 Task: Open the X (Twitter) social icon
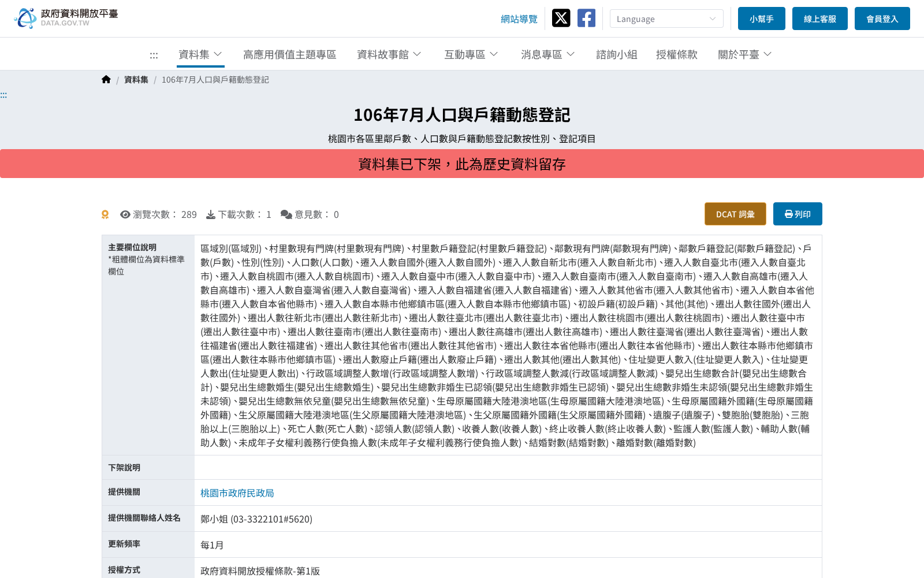561,18
